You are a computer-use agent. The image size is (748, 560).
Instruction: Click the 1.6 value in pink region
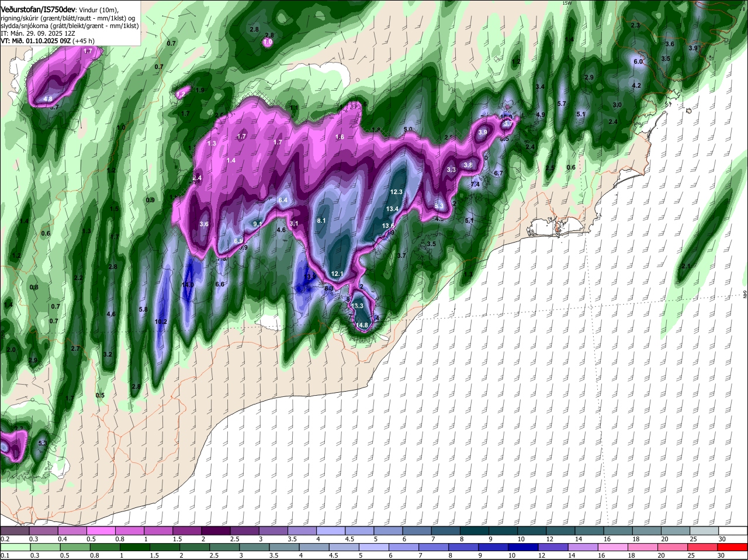coord(340,137)
